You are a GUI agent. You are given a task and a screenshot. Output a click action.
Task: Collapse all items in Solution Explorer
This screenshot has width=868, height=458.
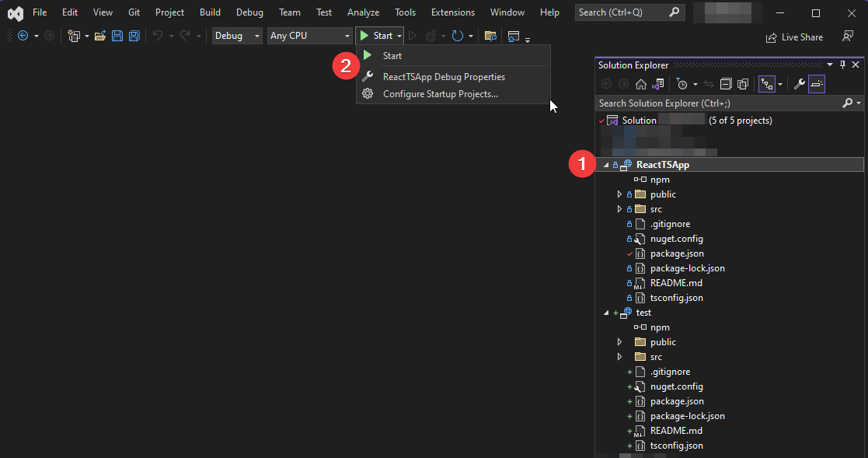(x=725, y=83)
